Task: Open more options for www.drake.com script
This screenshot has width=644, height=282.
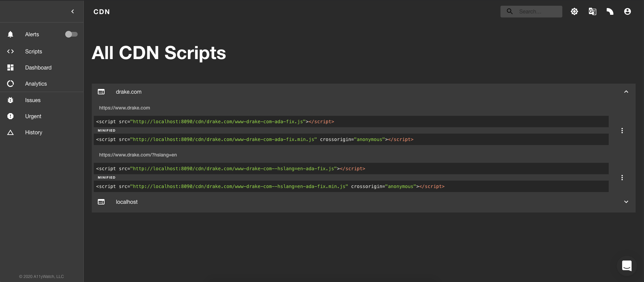Action: [622, 131]
